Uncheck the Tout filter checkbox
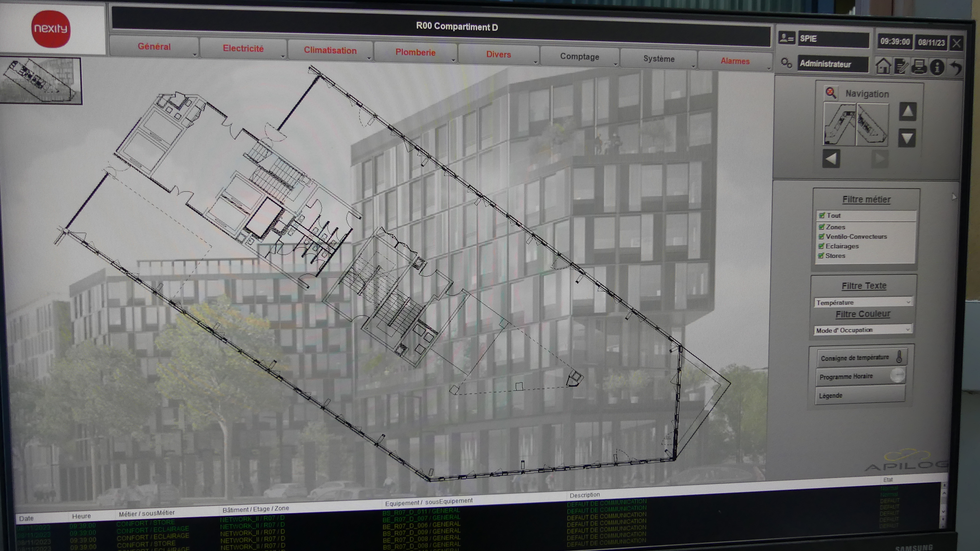Image resolution: width=980 pixels, height=551 pixels. click(x=822, y=215)
